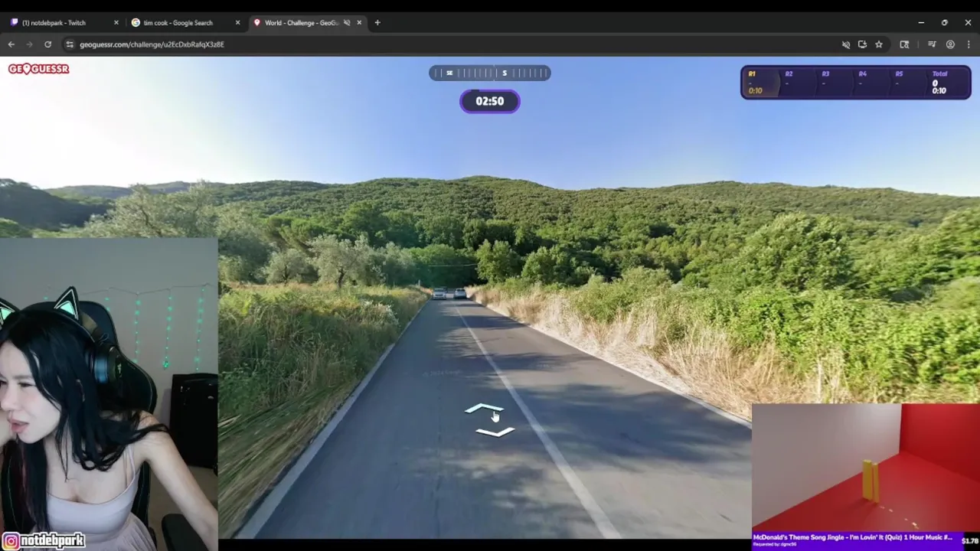Close the GeoGuessr challenge tab

pyautogui.click(x=359, y=23)
